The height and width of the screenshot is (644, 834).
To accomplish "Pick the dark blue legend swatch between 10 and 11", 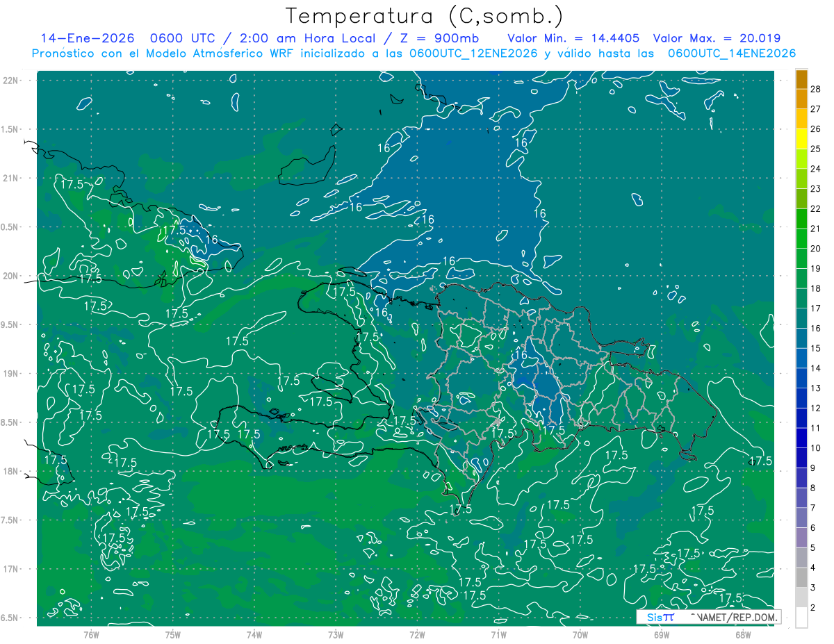I will coord(801,438).
